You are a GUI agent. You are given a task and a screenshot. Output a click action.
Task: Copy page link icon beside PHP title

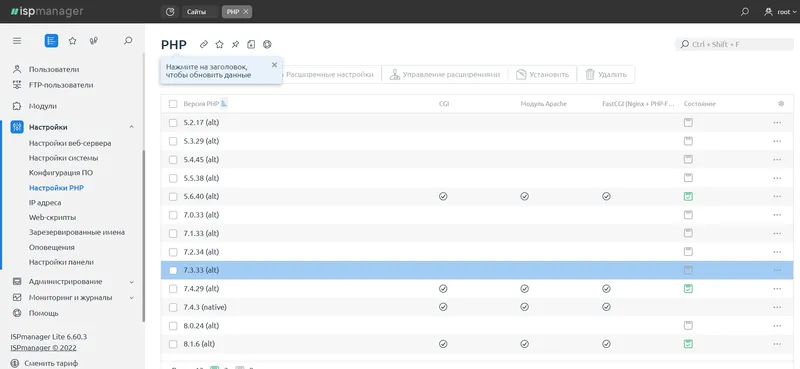pyautogui.click(x=204, y=44)
